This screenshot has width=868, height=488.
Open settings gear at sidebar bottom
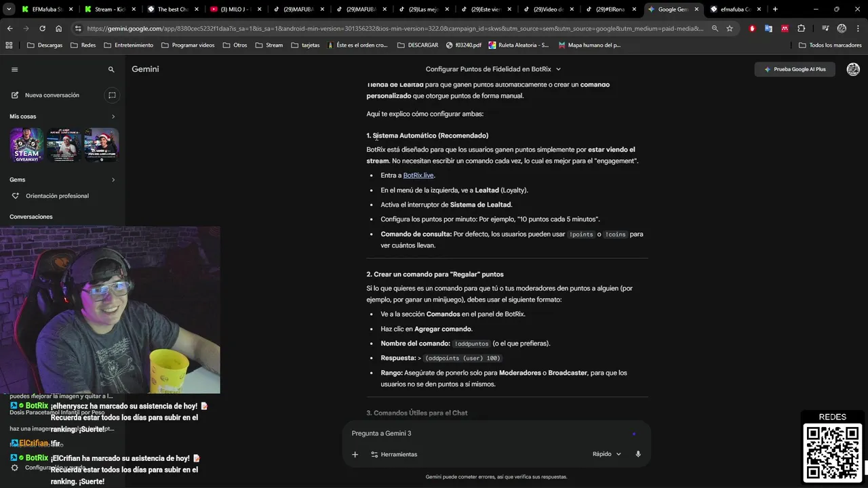14,468
